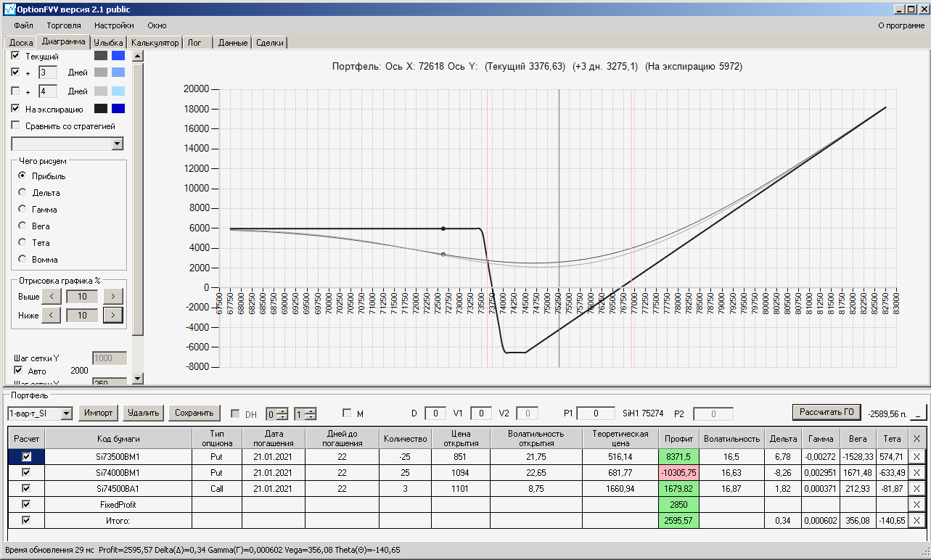Image resolution: width=931 pixels, height=560 pixels.
Task: Click the left settings panel scroll-up arrow
Action: pos(138,56)
